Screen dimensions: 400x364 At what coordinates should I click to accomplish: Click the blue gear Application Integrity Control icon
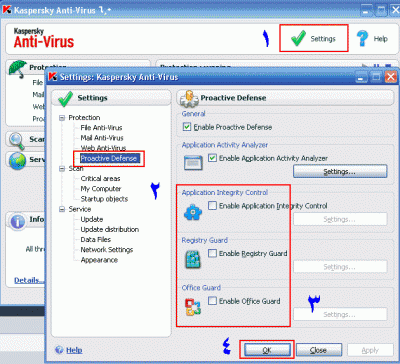tap(193, 211)
